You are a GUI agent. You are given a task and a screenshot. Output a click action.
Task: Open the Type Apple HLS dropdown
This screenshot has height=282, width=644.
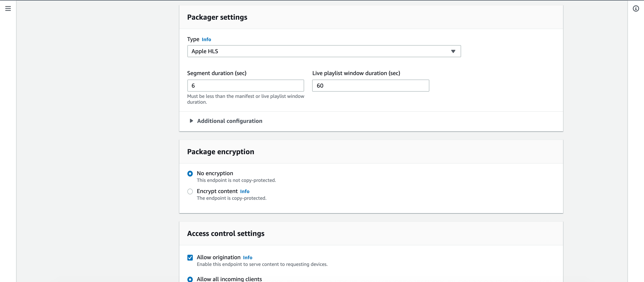324,51
